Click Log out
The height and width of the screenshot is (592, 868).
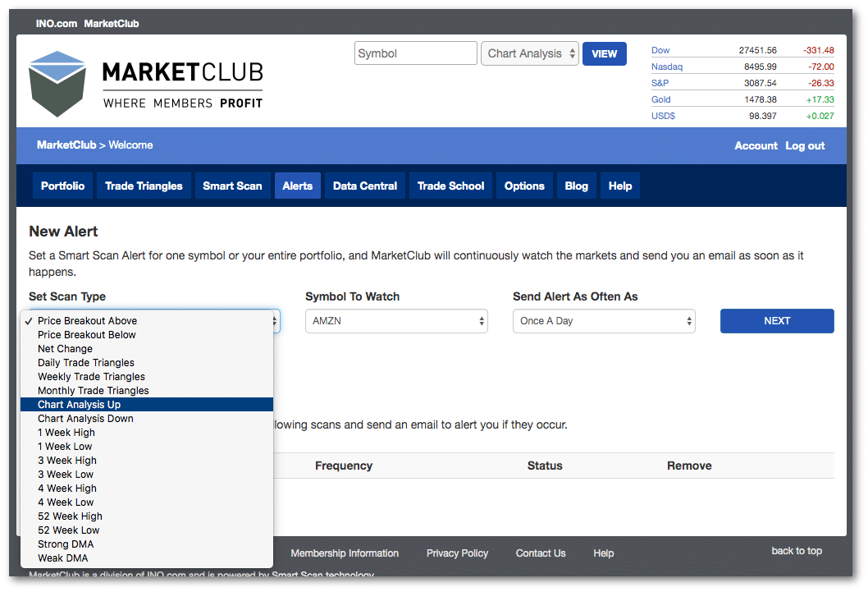point(805,145)
